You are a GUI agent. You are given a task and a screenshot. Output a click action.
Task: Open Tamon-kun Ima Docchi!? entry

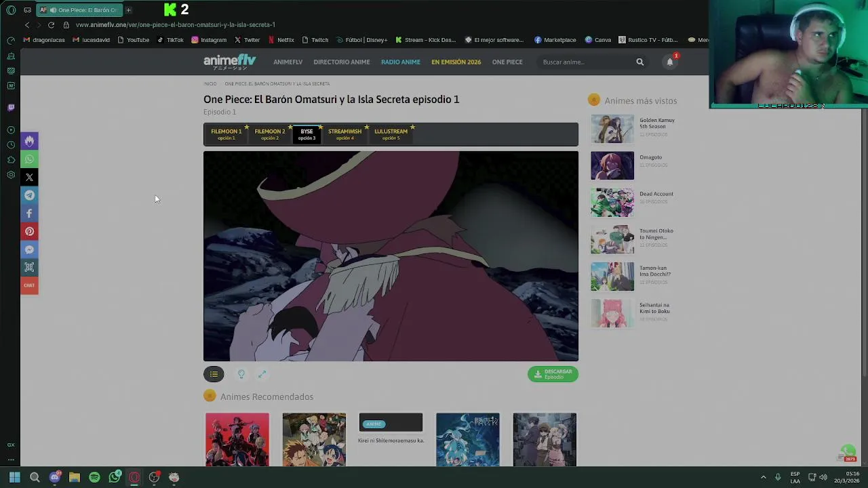coord(655,271)
